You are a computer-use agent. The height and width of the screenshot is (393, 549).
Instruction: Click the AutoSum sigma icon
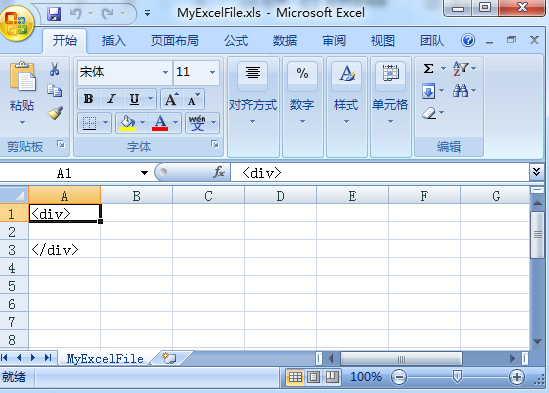coord(429,68)
